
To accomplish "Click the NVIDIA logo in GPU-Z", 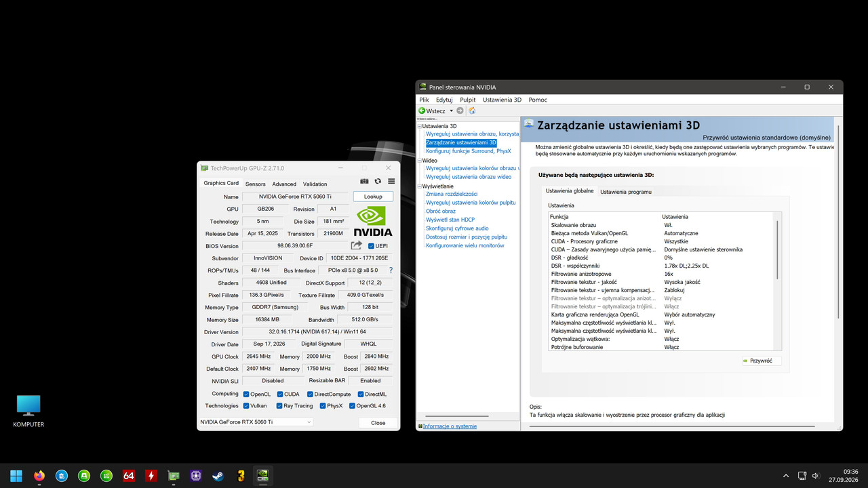I will click(373, 222).
